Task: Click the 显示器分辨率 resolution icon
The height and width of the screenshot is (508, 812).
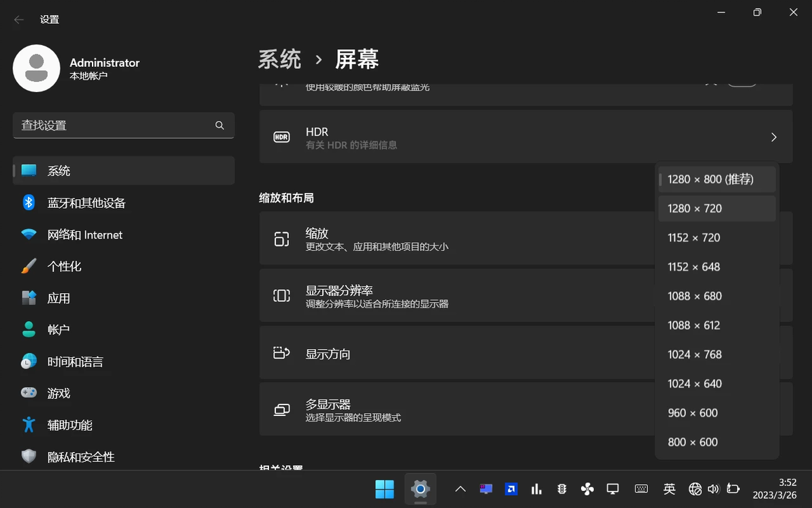Action: click(x=282, y=295)
